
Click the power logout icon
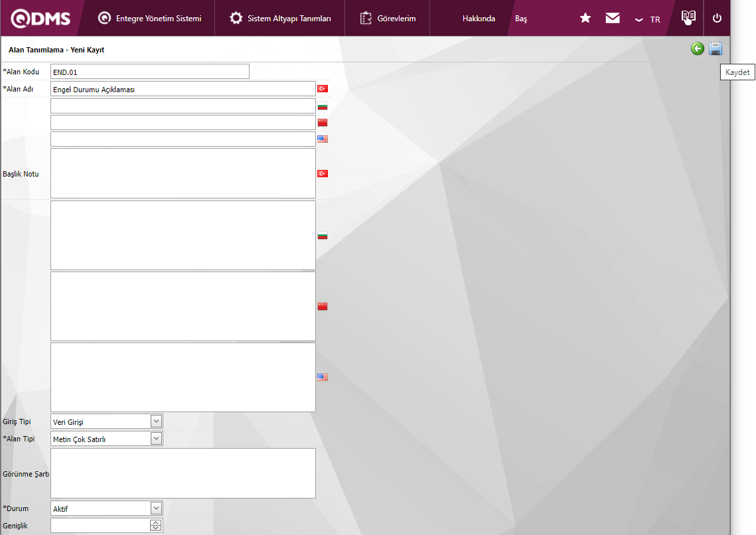tap(717, 18)
